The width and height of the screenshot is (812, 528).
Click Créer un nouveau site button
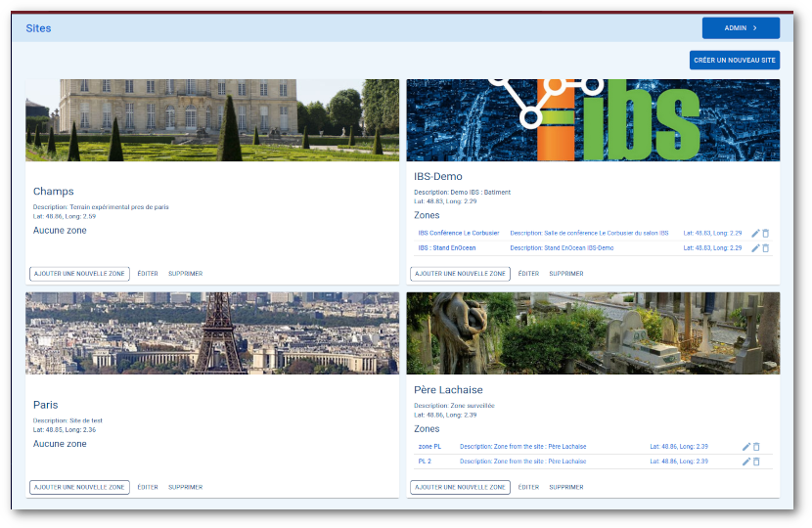tap(735, 60)
